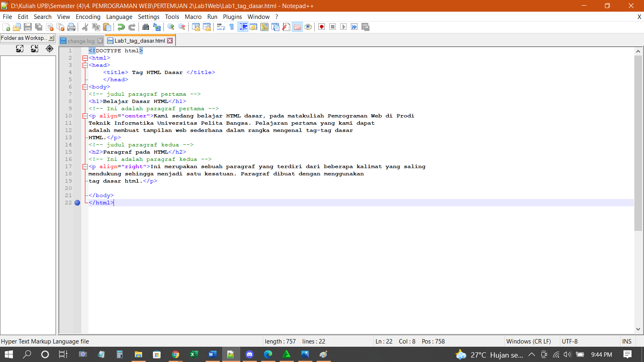The height and width of the screenshot is (362, 644).
Task: Click Run macro multiple times icon
Action: [x=354, y=27]
